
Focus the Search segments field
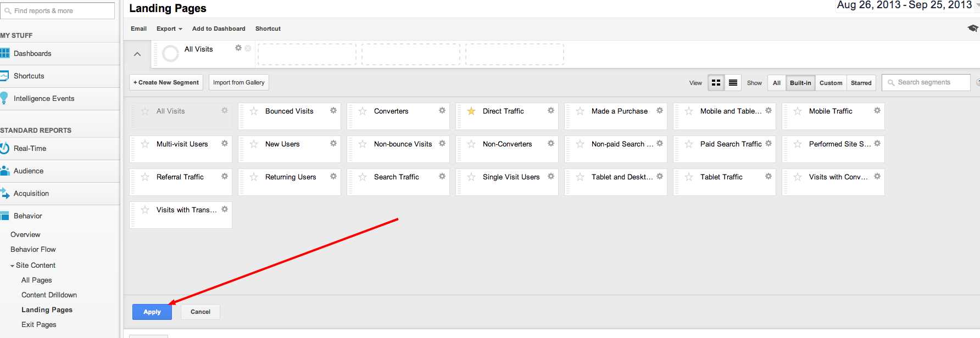[x=926, y=82]
